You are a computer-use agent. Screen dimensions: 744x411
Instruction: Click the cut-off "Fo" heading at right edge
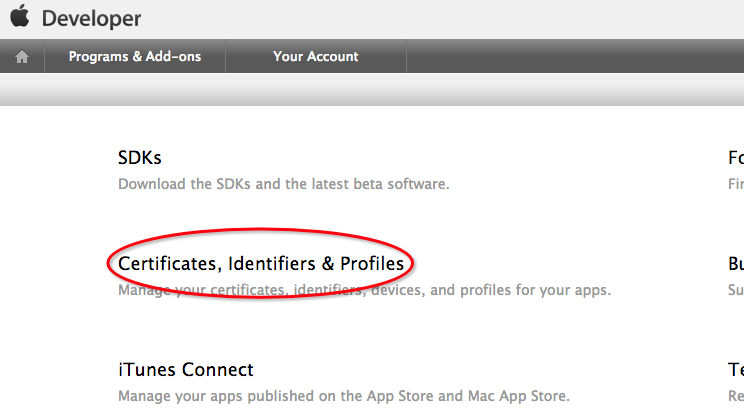(x=736, y=158)
